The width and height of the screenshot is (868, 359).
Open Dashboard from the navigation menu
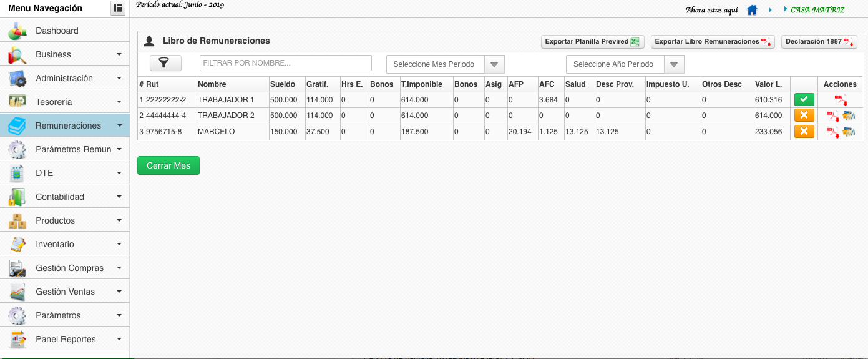(57, 31)
